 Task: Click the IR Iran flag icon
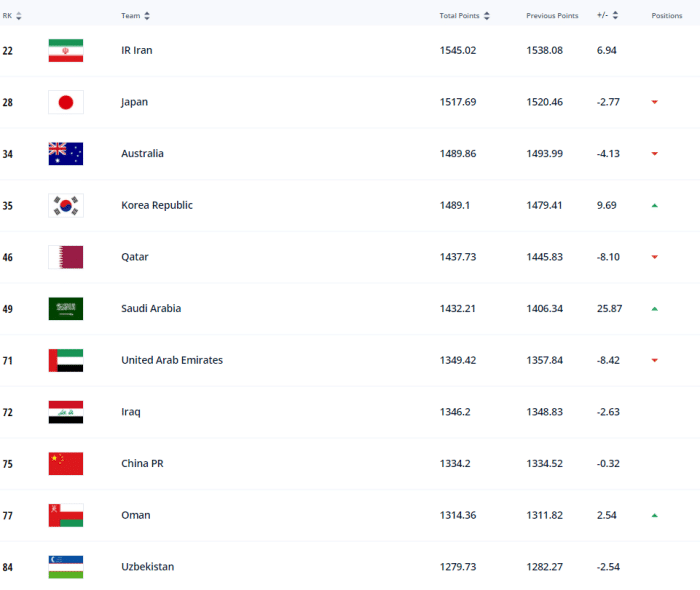point(66,50)
